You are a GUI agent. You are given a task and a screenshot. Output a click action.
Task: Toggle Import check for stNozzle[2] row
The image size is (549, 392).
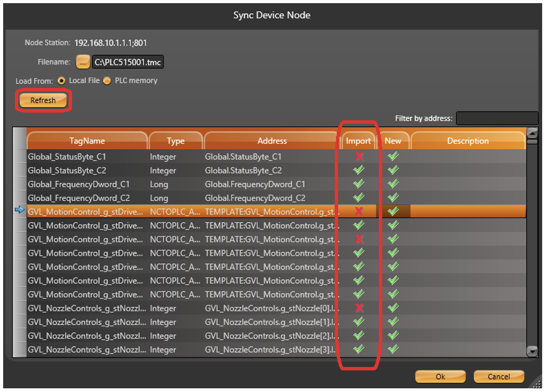[x=359, y=336]
